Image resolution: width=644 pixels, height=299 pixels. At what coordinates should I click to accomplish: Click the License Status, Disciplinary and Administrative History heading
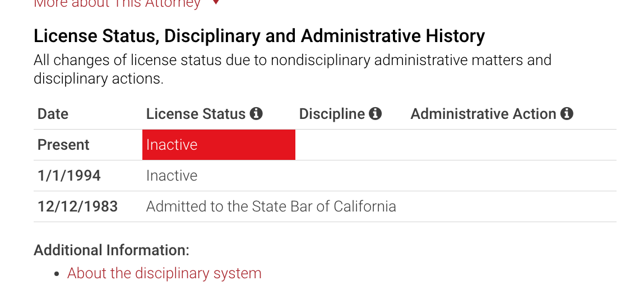(259, 36)
